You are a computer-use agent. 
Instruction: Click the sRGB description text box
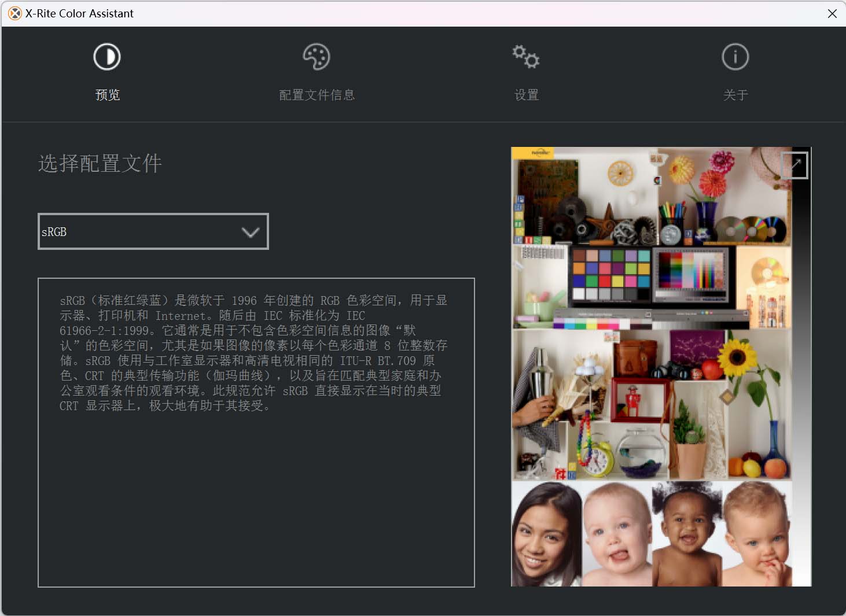pyautogui.click(x=256, y=433)
